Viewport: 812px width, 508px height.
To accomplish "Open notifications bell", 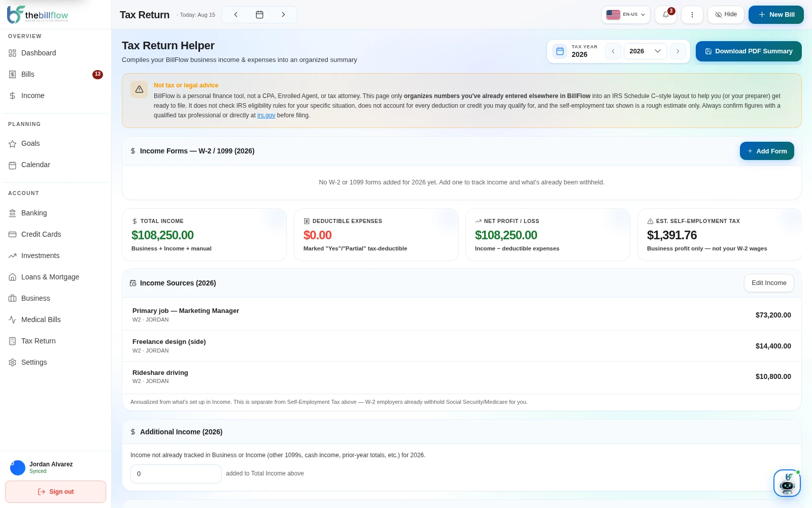I will pyautogui.click(x=666, y=15).
